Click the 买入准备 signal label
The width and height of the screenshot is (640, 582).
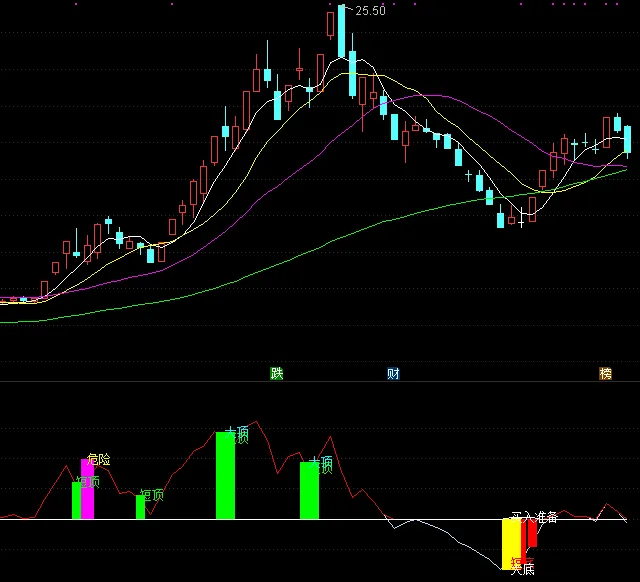pos(535,517)
